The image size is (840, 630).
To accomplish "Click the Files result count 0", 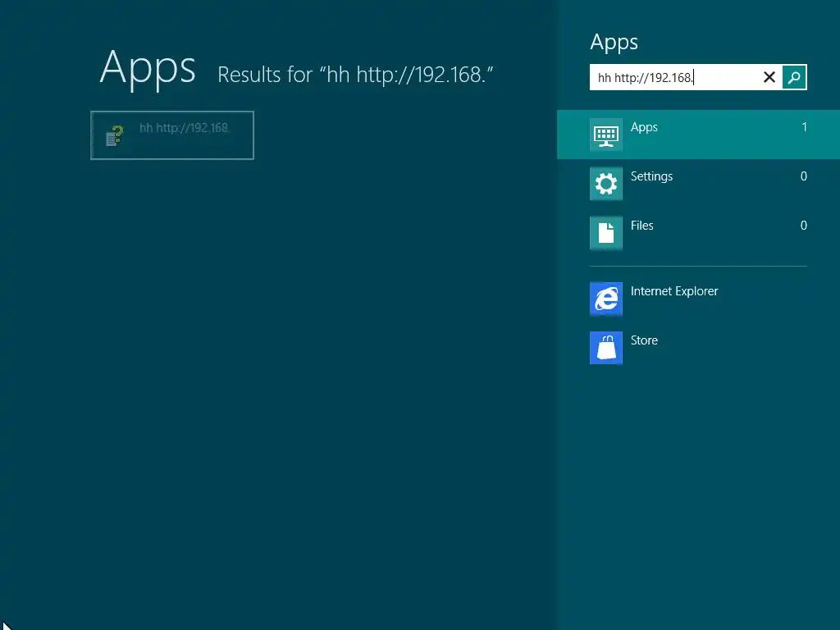I will tap(804, 226).
